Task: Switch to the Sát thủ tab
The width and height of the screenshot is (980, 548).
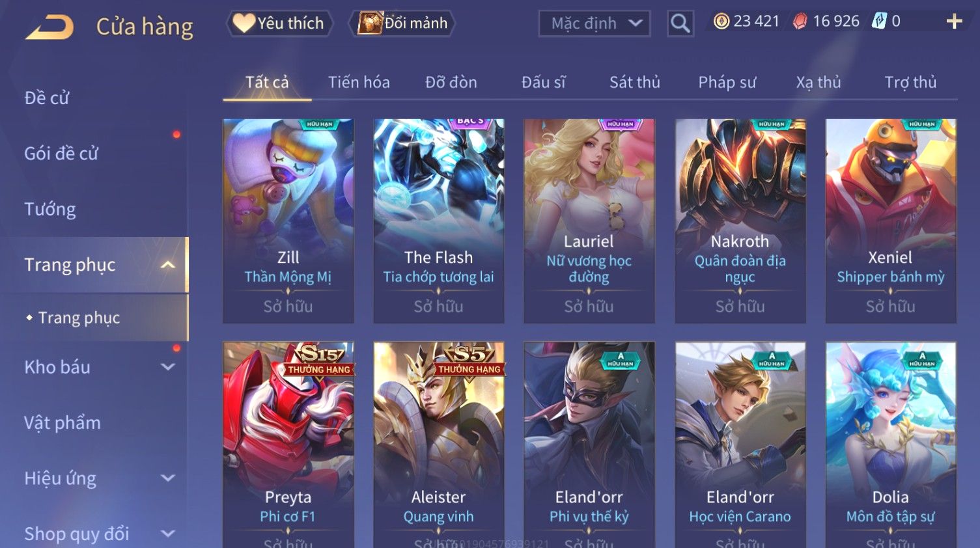Action: tap(634, 83)
